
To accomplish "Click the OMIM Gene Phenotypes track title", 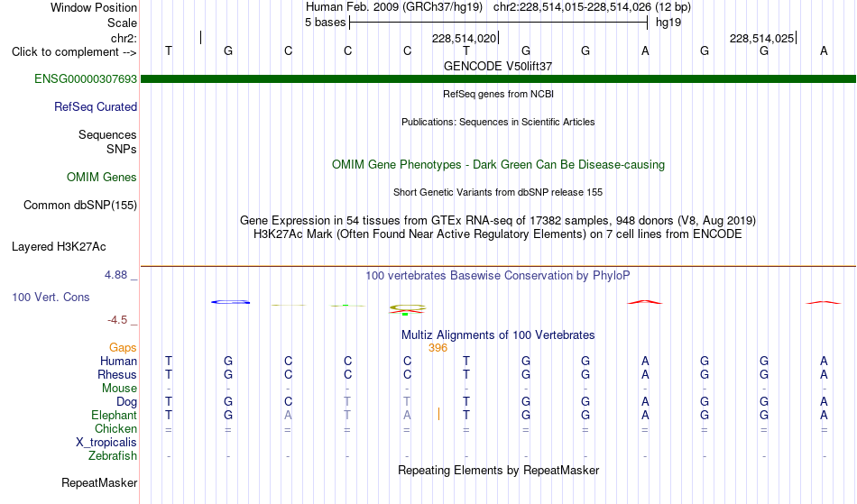I will point(498,164).
